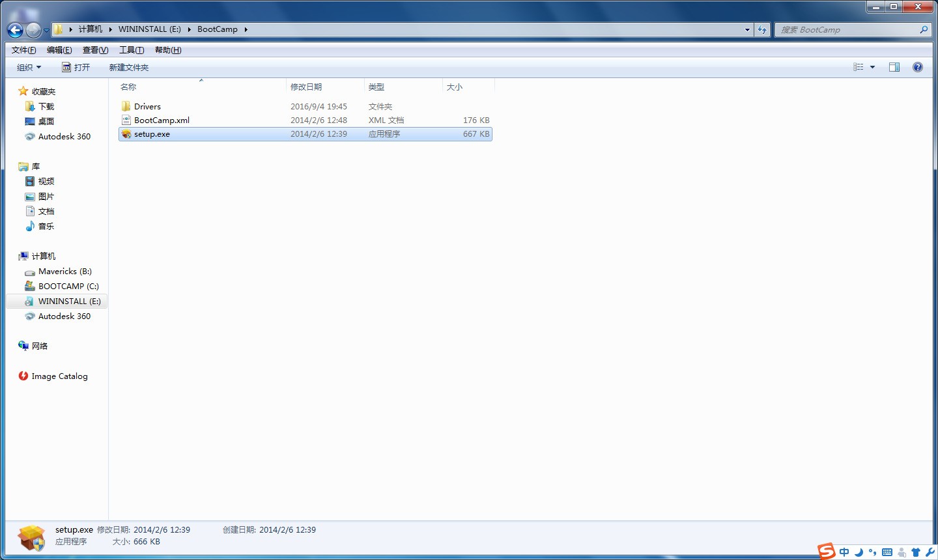Viewport: 938px width, 560px height.
Task: Click 新建文件夹 button
Action: pos(129,67)
